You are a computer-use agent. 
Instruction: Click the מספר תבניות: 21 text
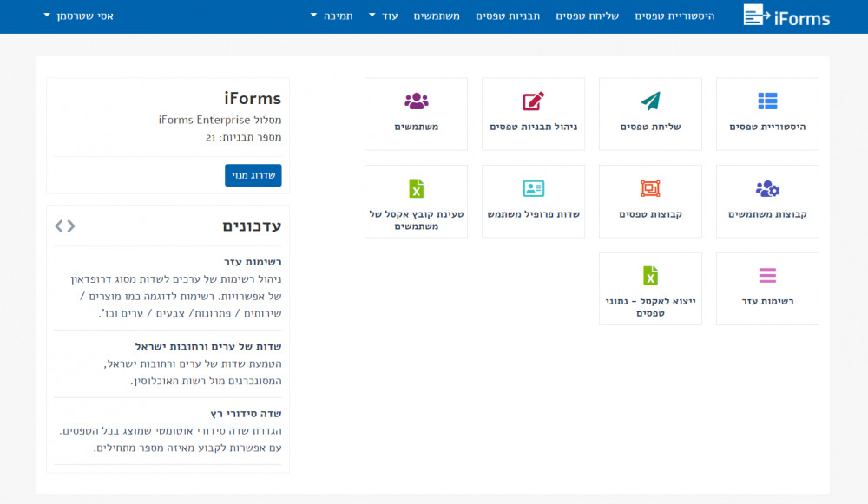click(x=244, y=138)
